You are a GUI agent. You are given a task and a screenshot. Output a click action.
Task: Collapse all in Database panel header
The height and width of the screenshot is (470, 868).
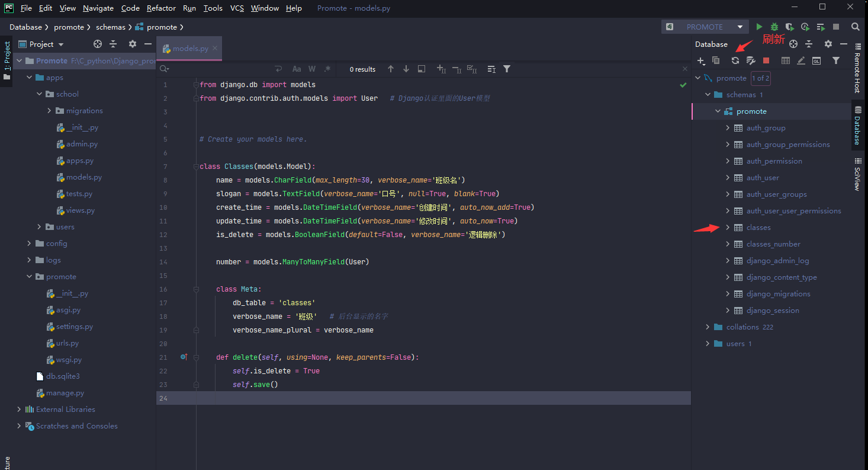click(809, 44)
